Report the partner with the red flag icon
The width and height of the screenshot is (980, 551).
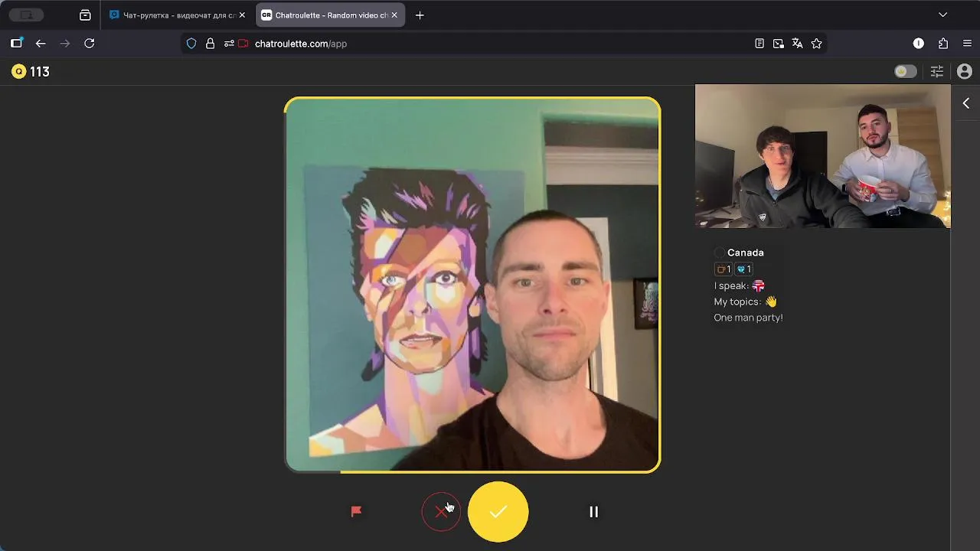356,511
